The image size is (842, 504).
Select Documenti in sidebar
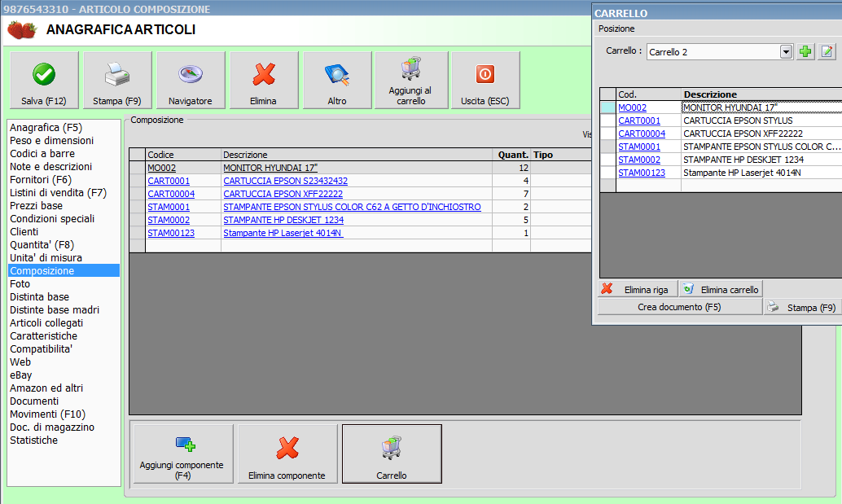click(34, 401)
